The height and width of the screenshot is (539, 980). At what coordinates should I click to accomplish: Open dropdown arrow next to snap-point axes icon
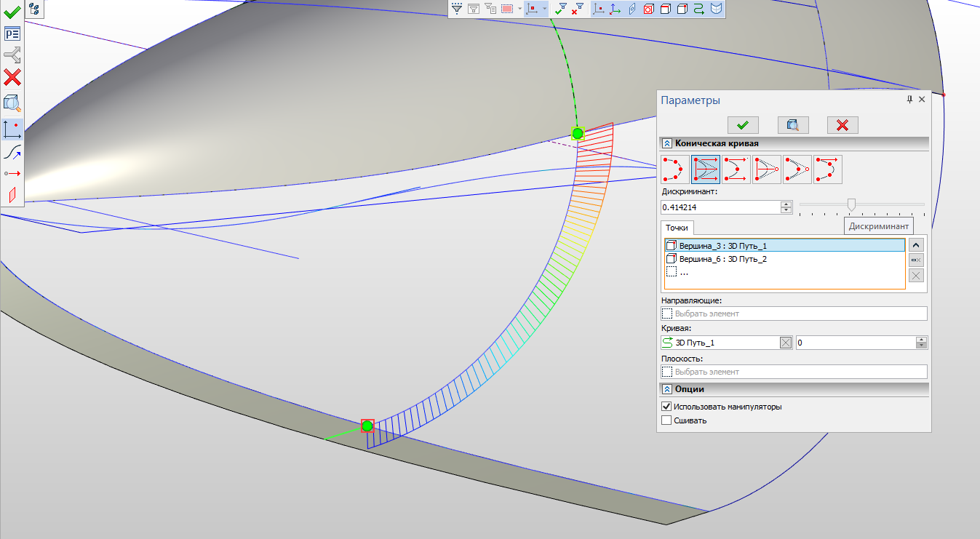click(544, 9)
